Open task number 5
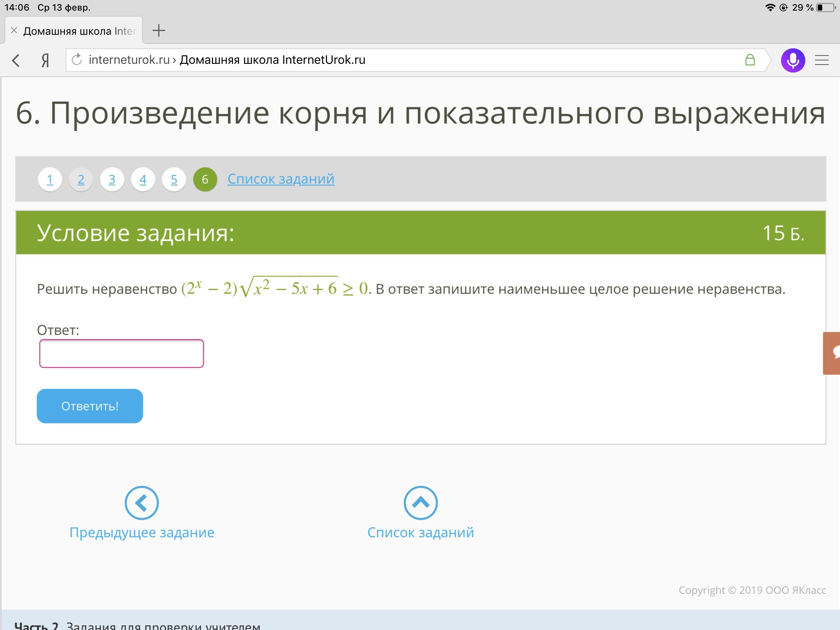This screenshot has height=630, width=840. point(174,179)
